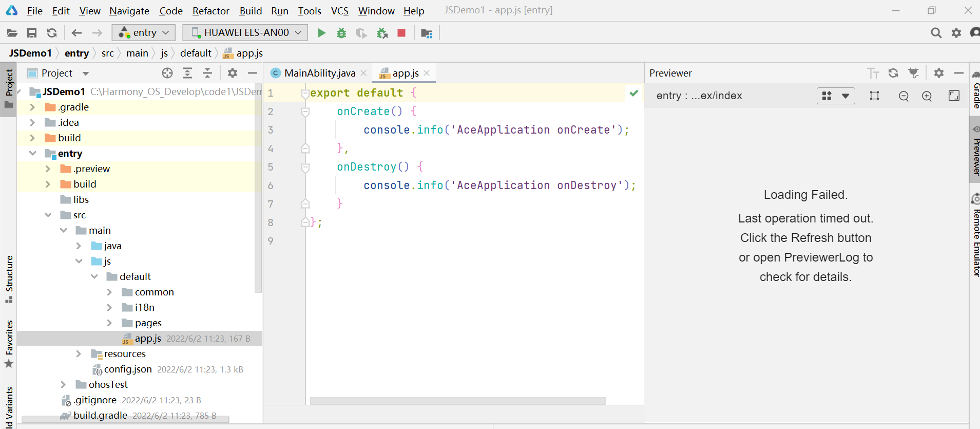Viewport: 980px width, 429px height.
Task: Click the Sync/Reload toolbar icon
Action: coord(52,33)
